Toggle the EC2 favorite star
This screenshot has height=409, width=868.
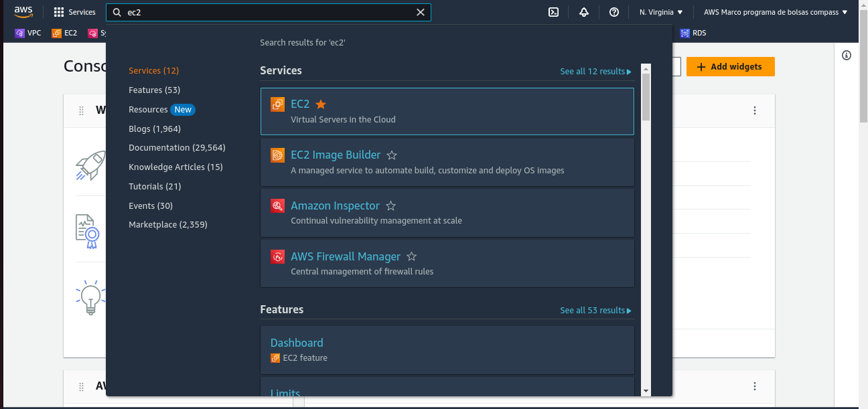pyautogui.click(x=320, y=104)
